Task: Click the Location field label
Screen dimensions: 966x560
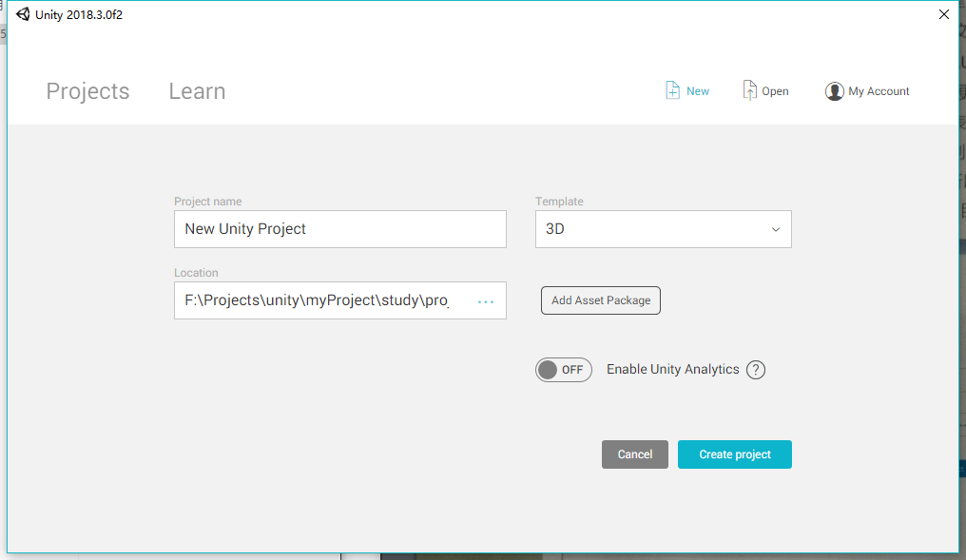Action: pos(196,272)
